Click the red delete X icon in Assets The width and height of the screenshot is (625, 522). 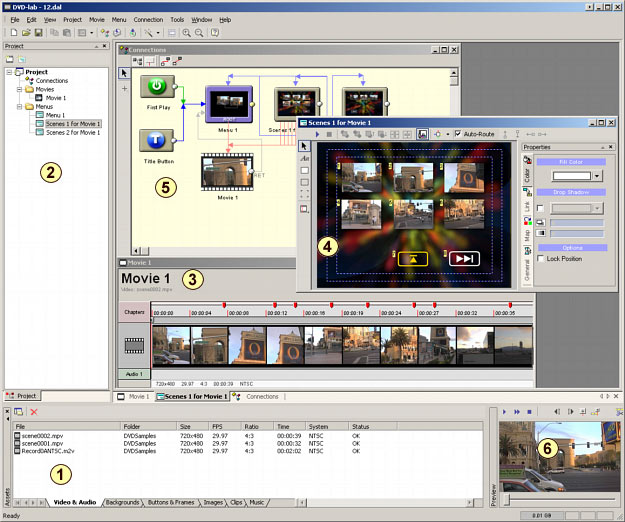click(x=34, y=412)
